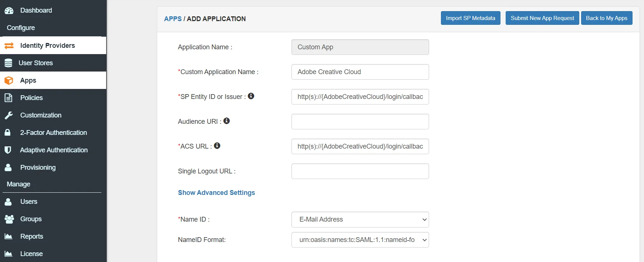Click the Single Logout URL label
The image size is (644, 262).
pyautogui.click(x=206, y=171)
